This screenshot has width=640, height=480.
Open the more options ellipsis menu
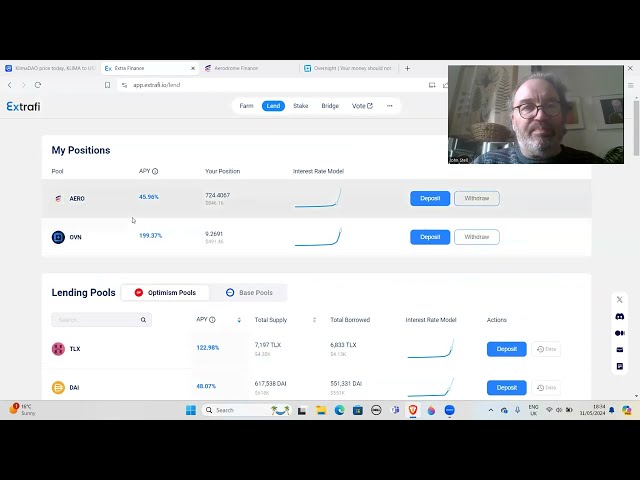click(x=389, y=106)
